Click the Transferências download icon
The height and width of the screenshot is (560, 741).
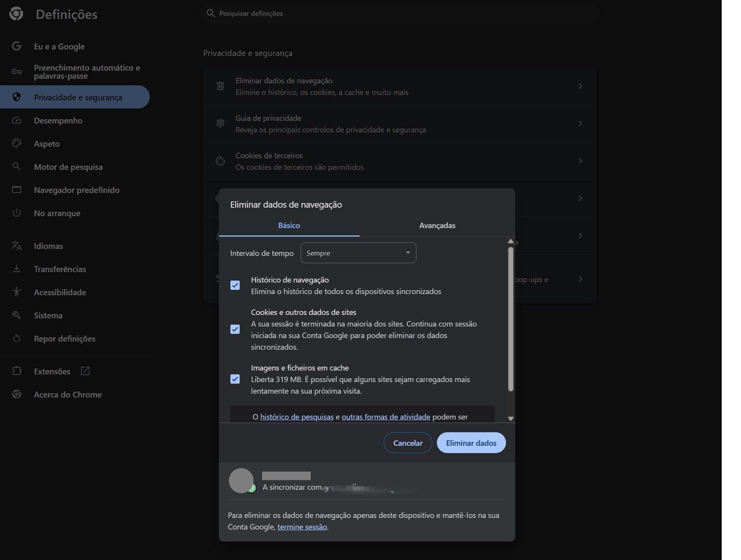pyautogui.click(x=16, y=269)
